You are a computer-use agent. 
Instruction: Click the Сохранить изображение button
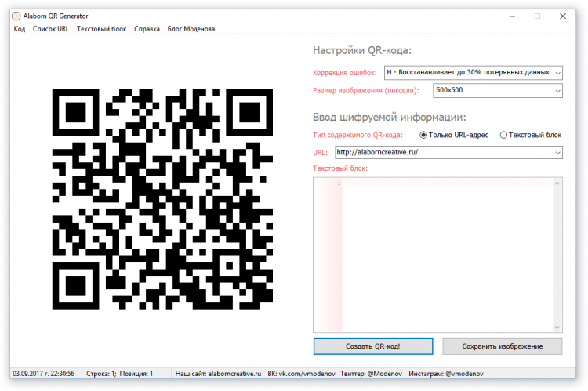tap(502, 346)
